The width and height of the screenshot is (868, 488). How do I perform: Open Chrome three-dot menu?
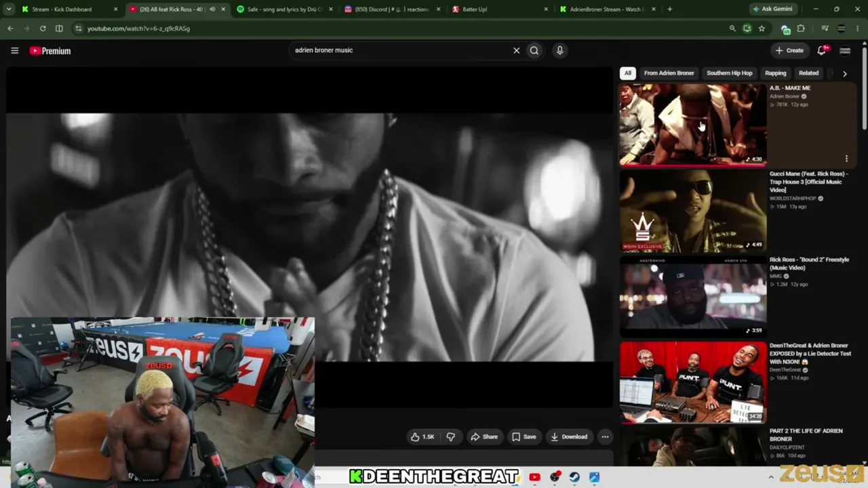point(858,28)
